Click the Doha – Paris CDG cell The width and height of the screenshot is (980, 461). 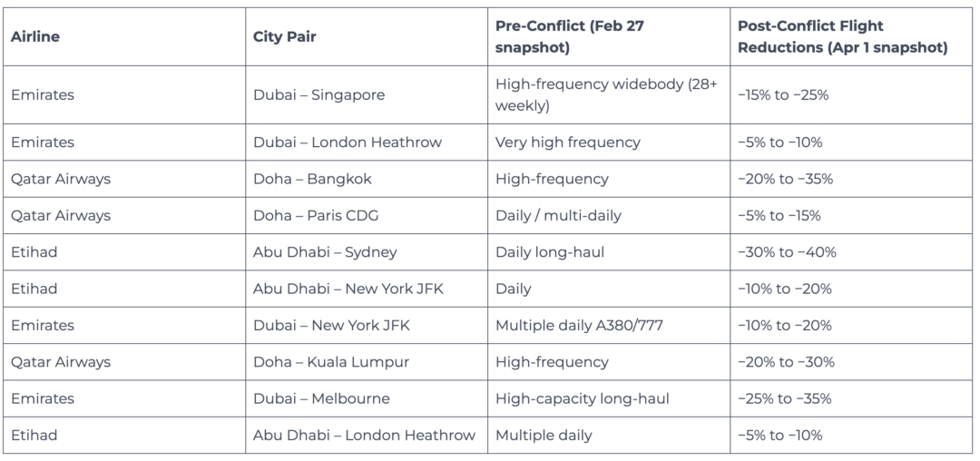pos(317,215)
